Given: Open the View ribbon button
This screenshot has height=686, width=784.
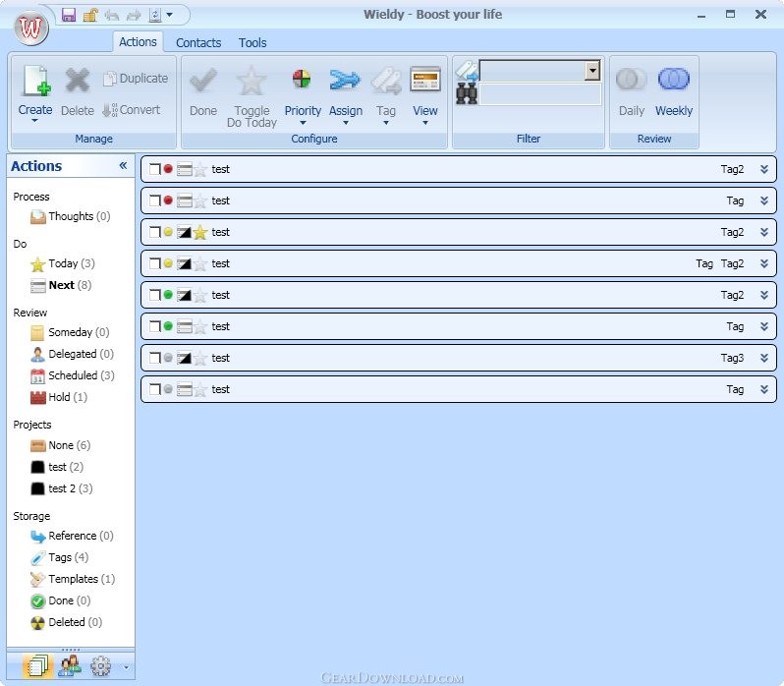Looking at the screenshot, I should tap(425, 96).
